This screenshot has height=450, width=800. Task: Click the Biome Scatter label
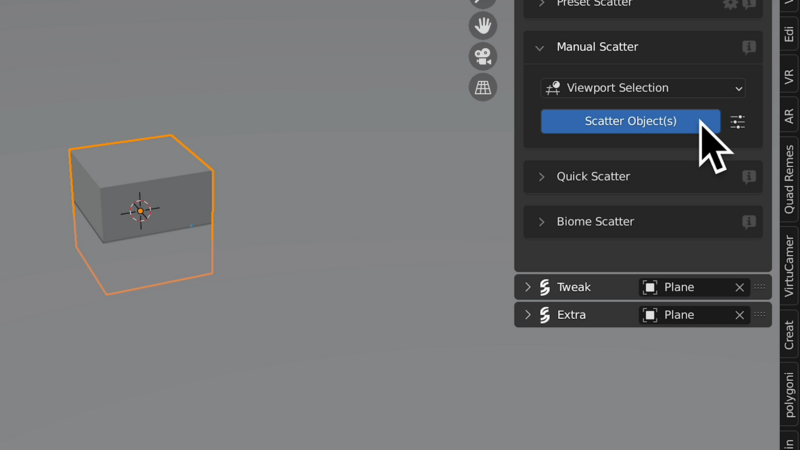point(595,221)
